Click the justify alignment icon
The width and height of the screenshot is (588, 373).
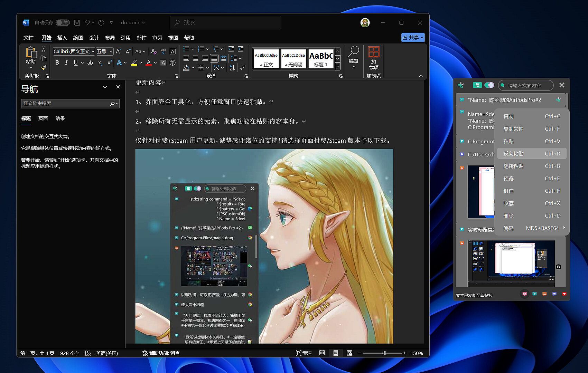[x=214, y=58]
